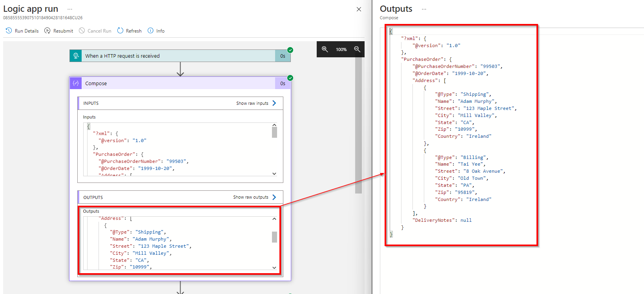Click the run ID text under the title
644x294 pixels.
(x=43, y=18)
